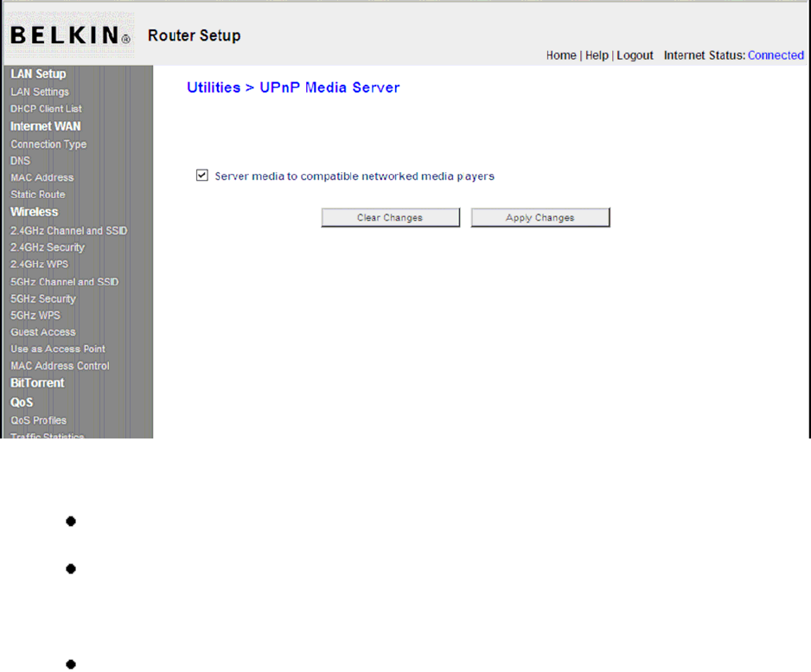This screenshot has width=811, height=672.
Task: Open 2.4GHz Channel and SSID page
Action: (69, 231)
